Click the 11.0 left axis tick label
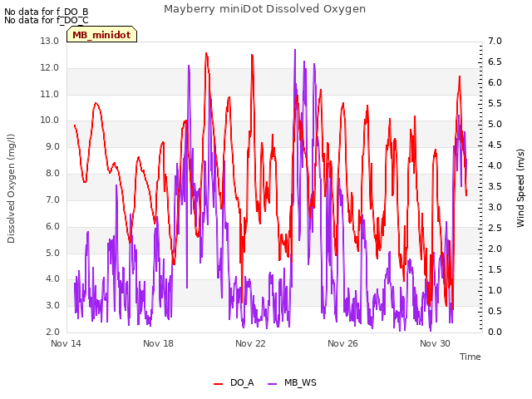This screenshot has width=532, height=399. [x=50, y=94]
